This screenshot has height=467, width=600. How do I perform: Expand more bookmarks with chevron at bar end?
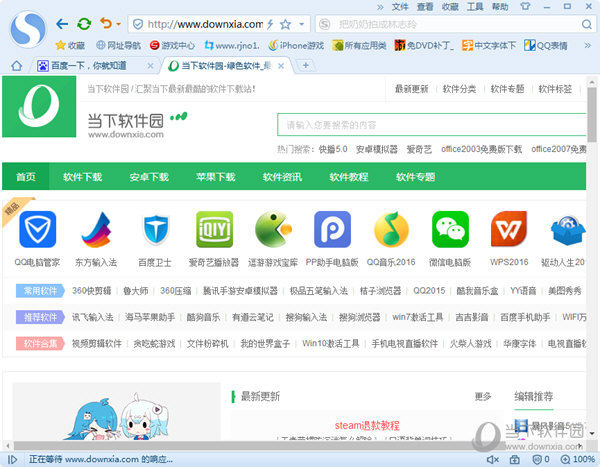pos(588,46)
